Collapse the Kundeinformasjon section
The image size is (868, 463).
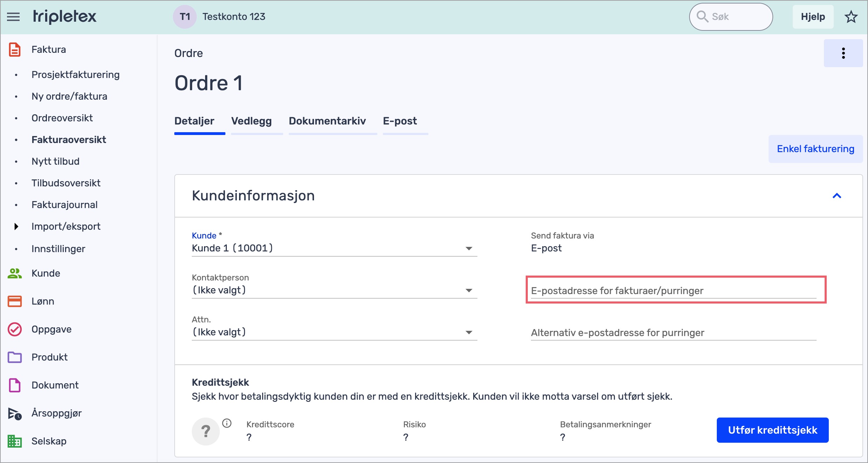click(x=836, y=196)
